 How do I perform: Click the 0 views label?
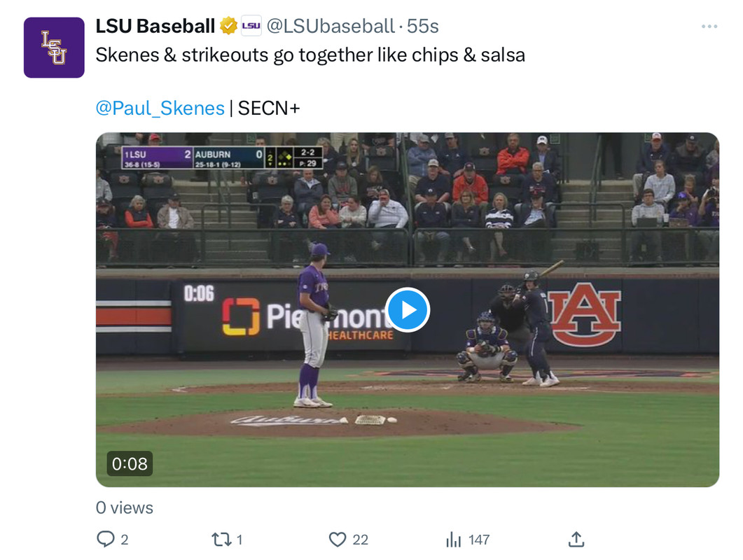125,507
